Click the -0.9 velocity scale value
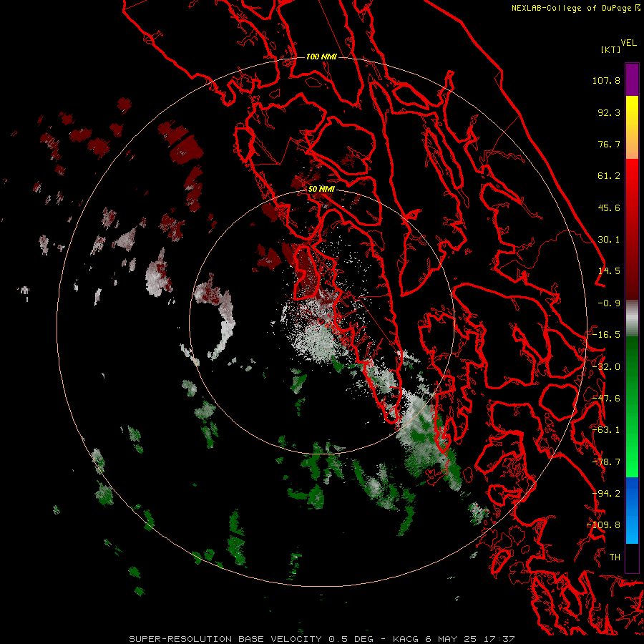The image size is (644, 644). (x=609, y=303)
